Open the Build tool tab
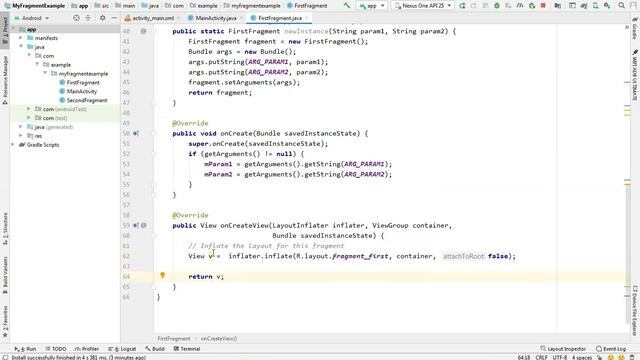Viewport: 640px width, 360px height. (x=155, y=349)
